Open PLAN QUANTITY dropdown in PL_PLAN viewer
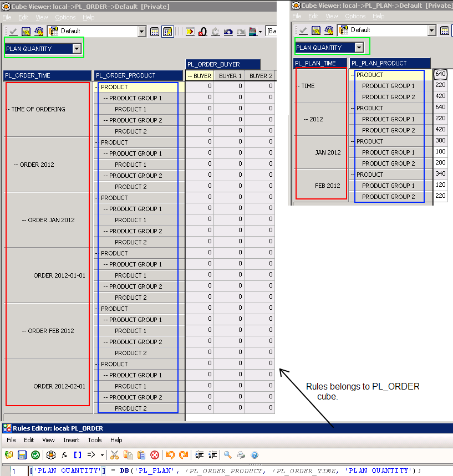Image resolution: width=453 pixels, height=476 pixels. pyautogui.click(x=359, y=47)
